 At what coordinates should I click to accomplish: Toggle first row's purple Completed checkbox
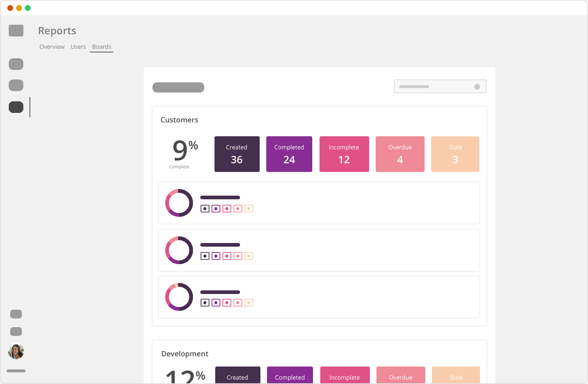[216, 209]
